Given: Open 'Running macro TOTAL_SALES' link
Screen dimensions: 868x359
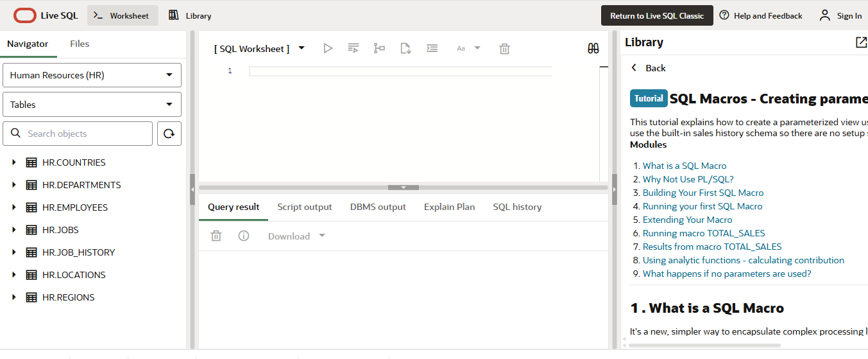Looking at the screenshot, I should tap(704, 233).
